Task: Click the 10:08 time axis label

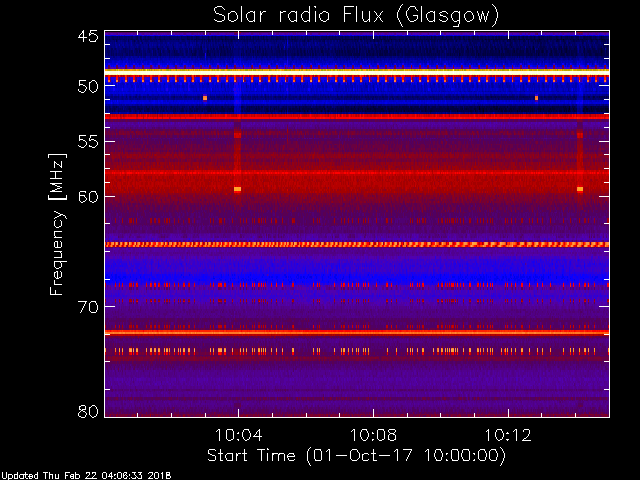Action: [x=373, y=435]
